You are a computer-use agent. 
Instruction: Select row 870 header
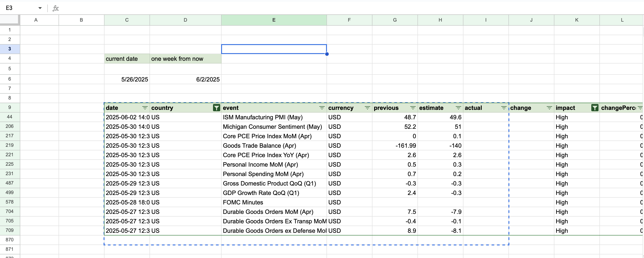(x=10, y=240)
